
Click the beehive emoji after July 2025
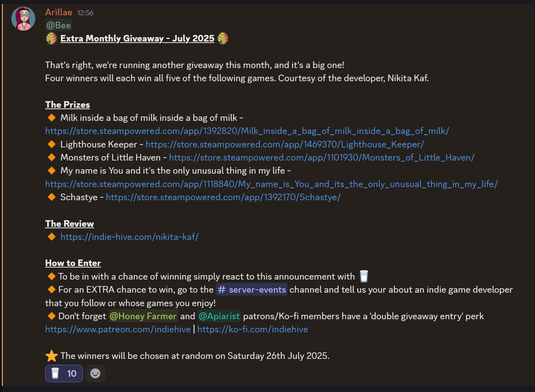coord(223,38)
